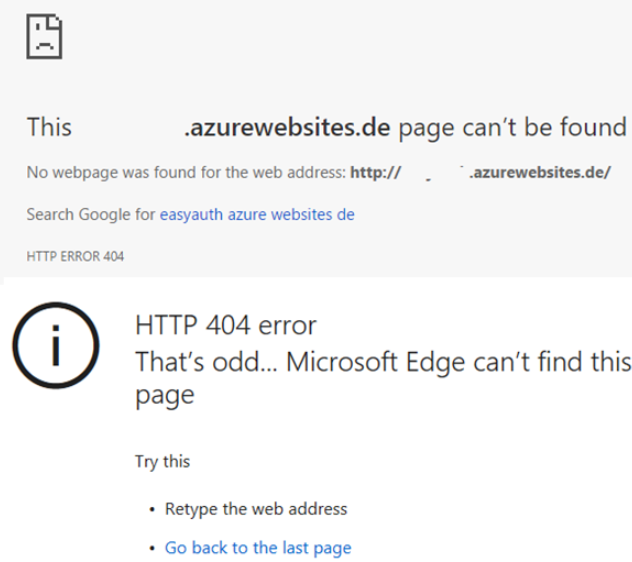Click the sad page document icon
This screenshot has height=562, width=632.
[x=44, y=36]
